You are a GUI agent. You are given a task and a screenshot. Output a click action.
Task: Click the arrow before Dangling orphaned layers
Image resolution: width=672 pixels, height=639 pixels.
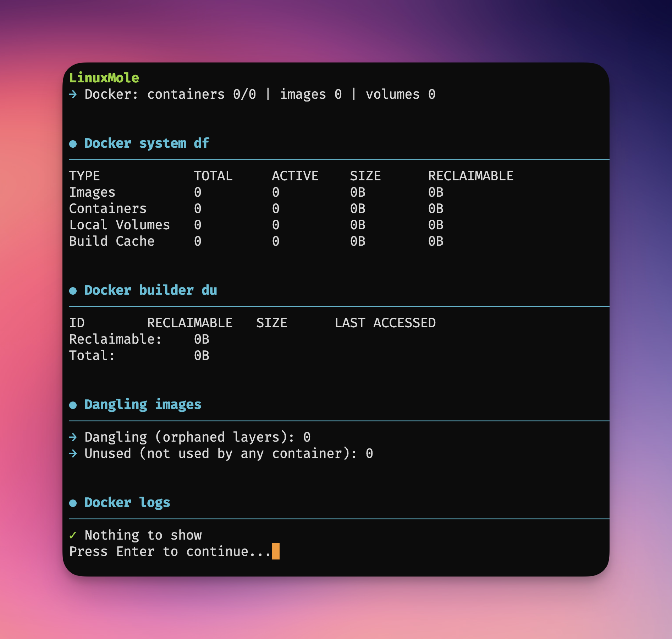(x=73, y=437)
